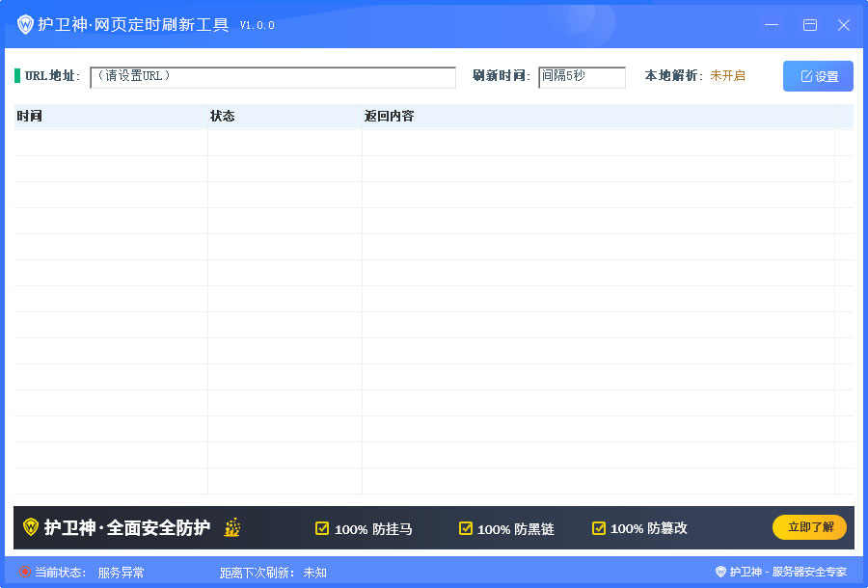Click the shield logo in title bar
This screenshot has width=868, height=588.
point(25,25)
